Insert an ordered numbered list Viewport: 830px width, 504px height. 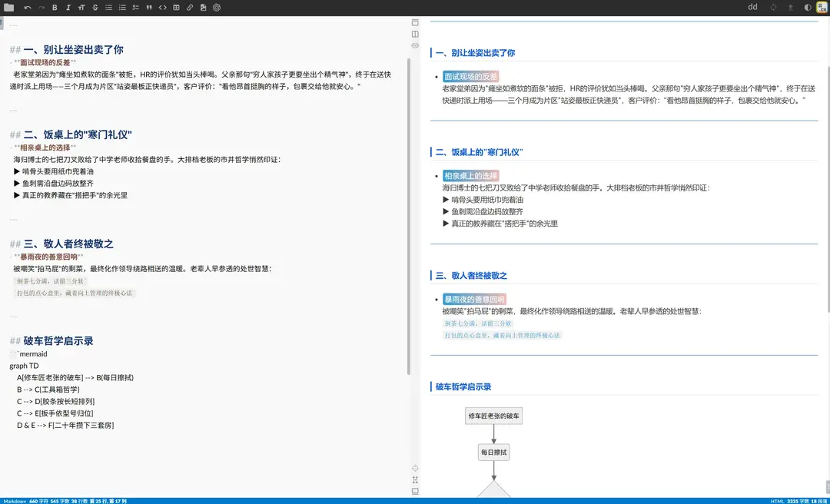point(121,7)
